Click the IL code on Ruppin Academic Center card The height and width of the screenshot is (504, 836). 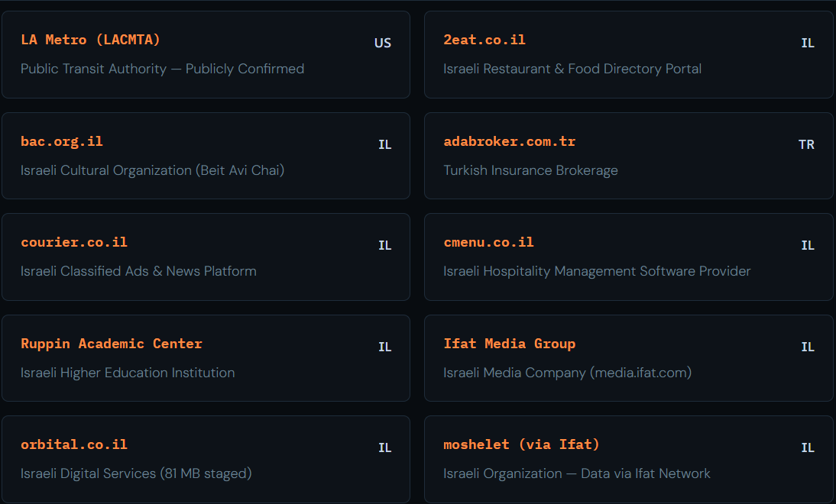[x=385, y=347]
